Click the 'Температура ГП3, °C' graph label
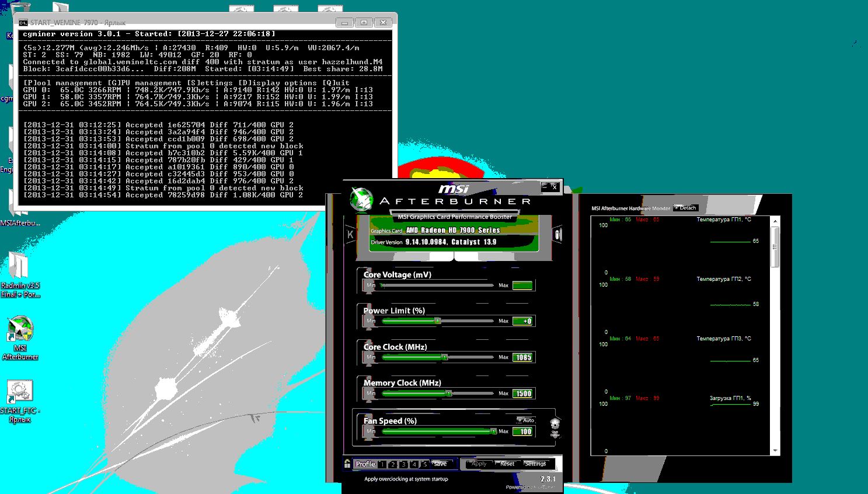The width and height of the screenshot is (868, 494). point(724,339)
